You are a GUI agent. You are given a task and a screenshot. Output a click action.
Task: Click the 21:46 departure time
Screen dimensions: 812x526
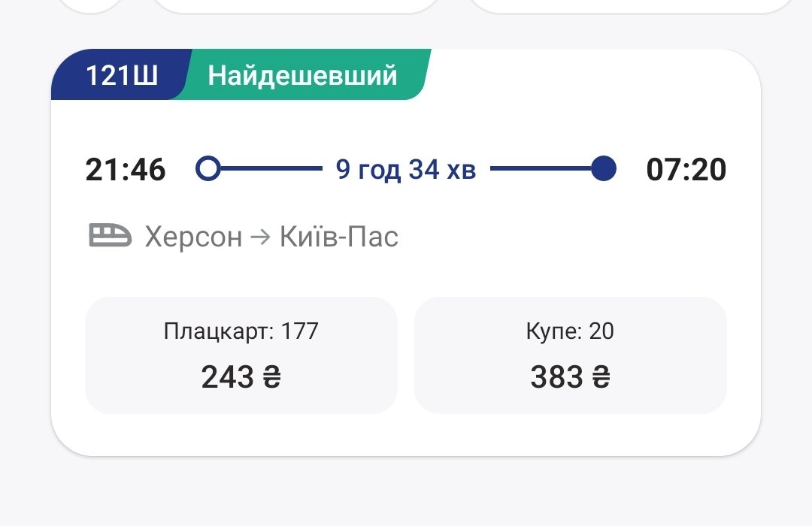click(126, 170)
